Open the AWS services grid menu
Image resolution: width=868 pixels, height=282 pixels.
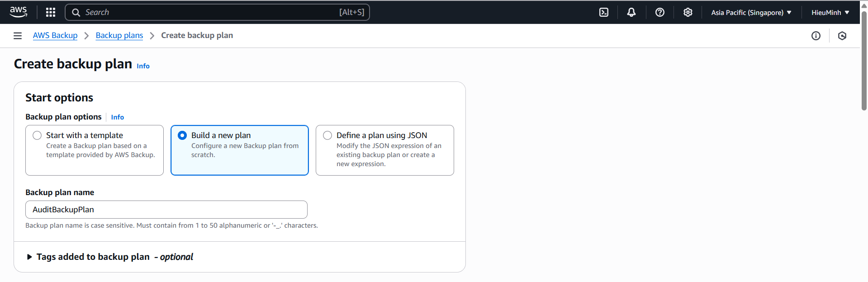[51, 12]
